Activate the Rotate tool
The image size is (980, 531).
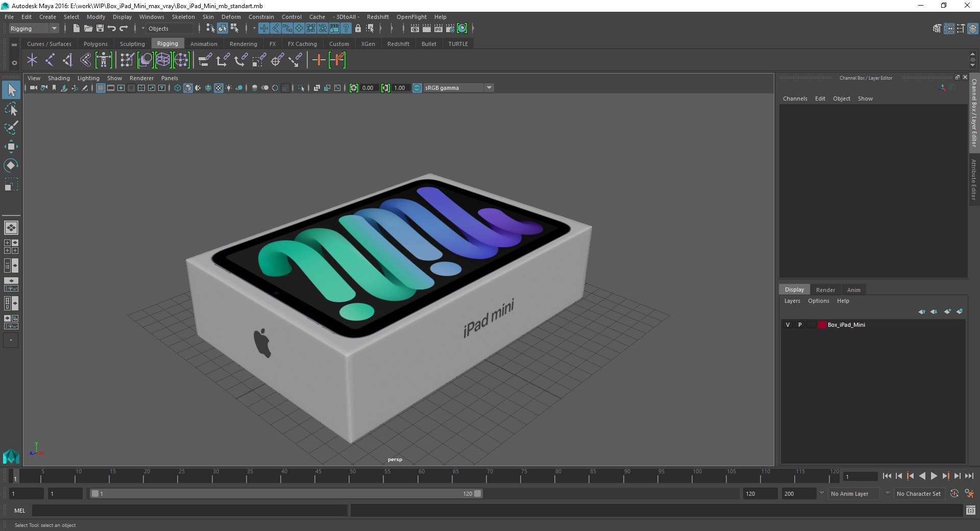pos(11,165)
